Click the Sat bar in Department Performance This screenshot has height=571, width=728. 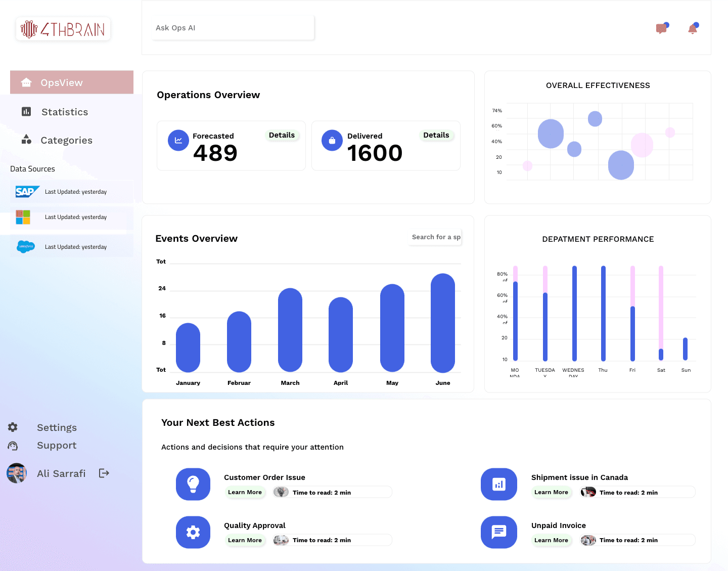tap(661, 313)
